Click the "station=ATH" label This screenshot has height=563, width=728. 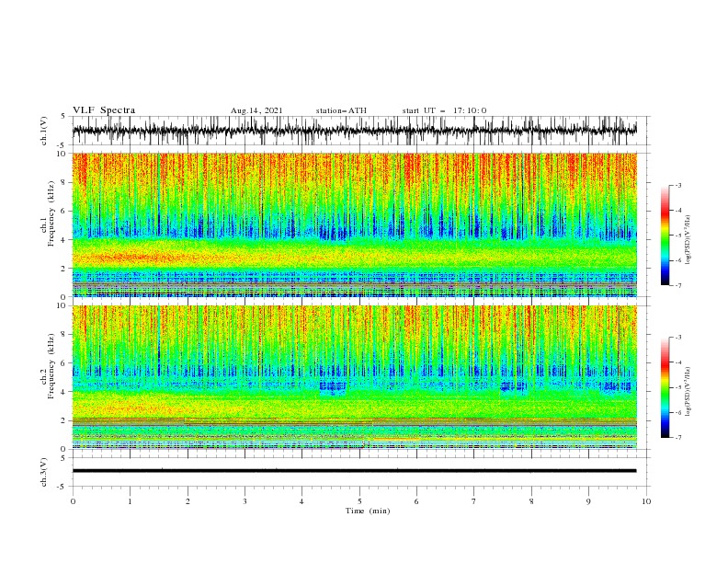[341, 110]
